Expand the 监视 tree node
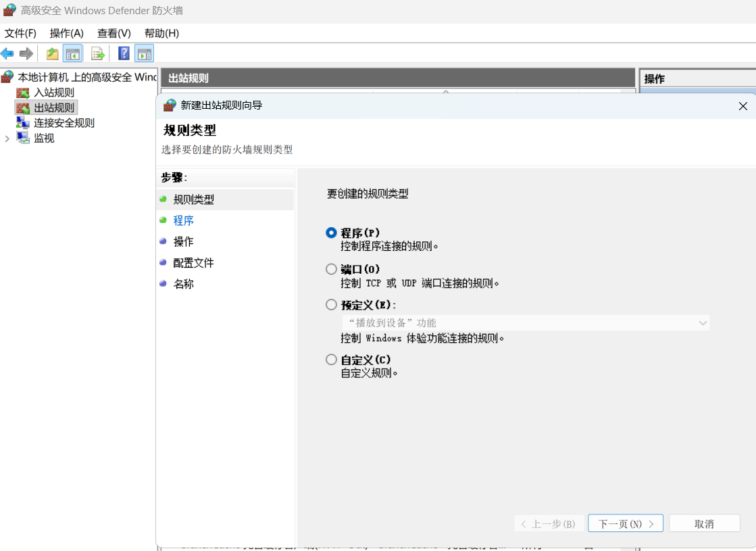The width and height of the screenshot is (756, 551). click(7, 139)
